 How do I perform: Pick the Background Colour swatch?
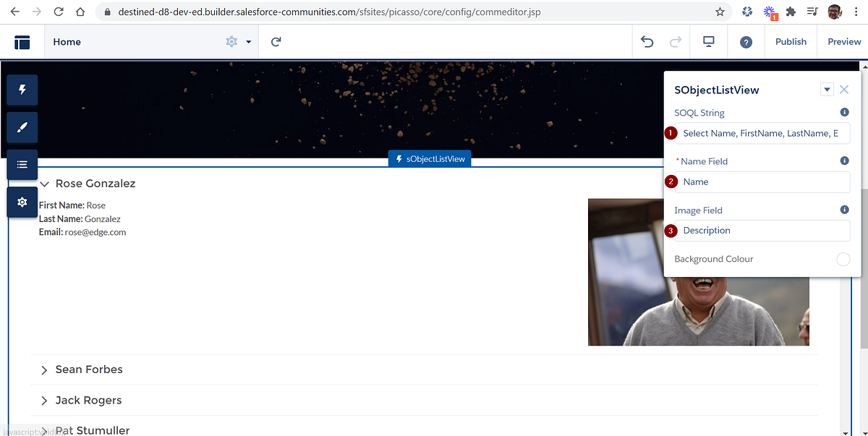[x=843, y=259]
